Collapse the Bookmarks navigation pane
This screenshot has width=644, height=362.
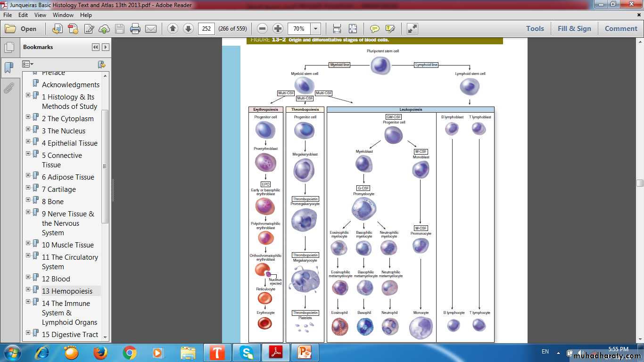(x=96, y=47)
